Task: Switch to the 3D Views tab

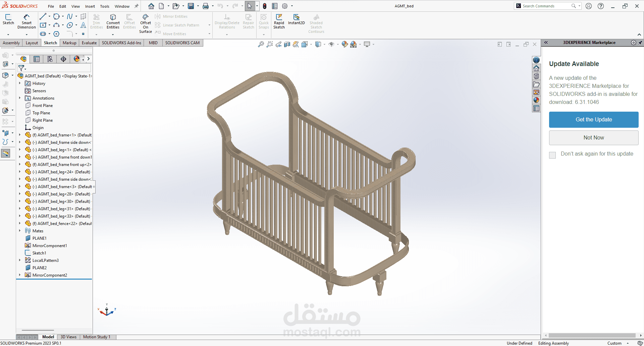Action: click(x=68, y=337)
